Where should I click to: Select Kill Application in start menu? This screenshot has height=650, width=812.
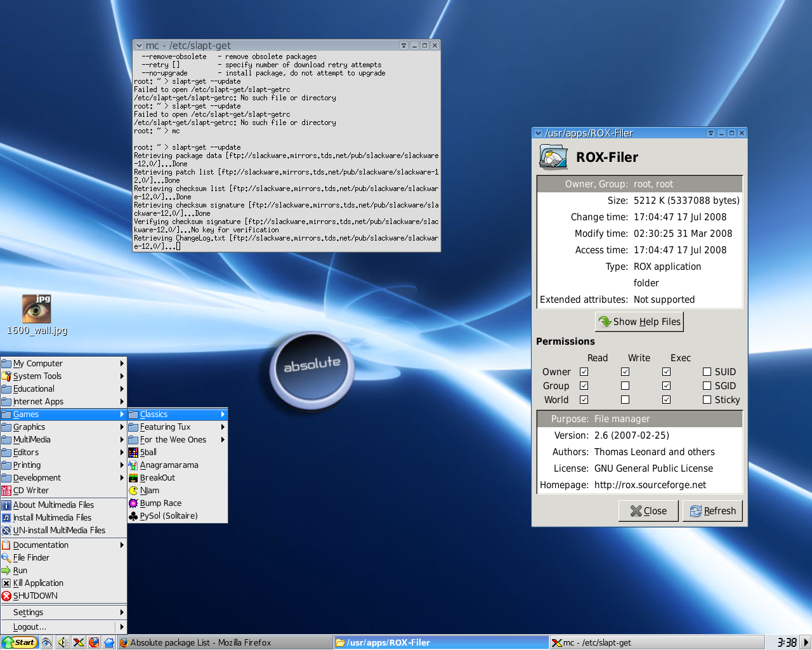pos(63,583)
